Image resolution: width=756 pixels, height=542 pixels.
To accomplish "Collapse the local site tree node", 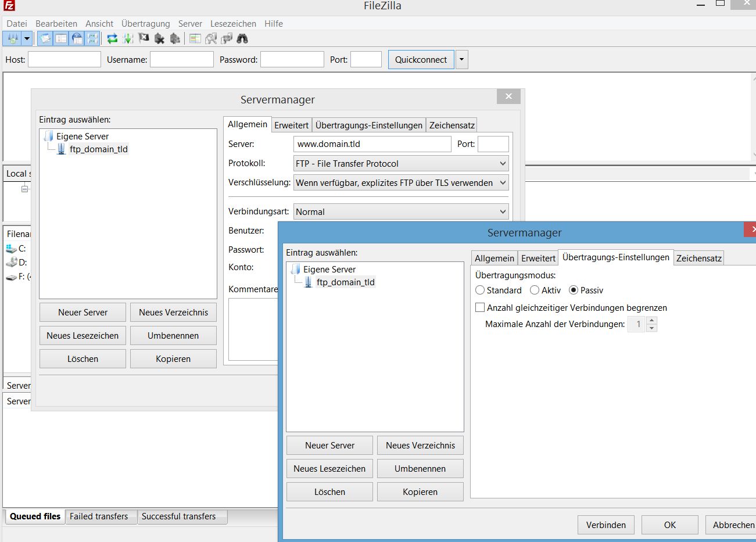I will pos(24,189).
